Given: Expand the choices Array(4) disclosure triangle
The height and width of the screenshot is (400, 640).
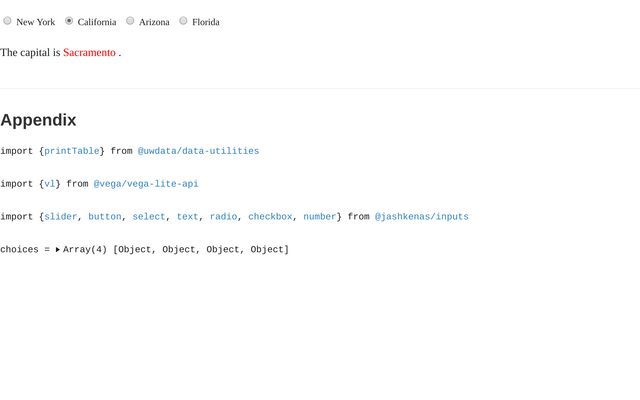Looking at the screenshot, I should (x=58, y=249).
